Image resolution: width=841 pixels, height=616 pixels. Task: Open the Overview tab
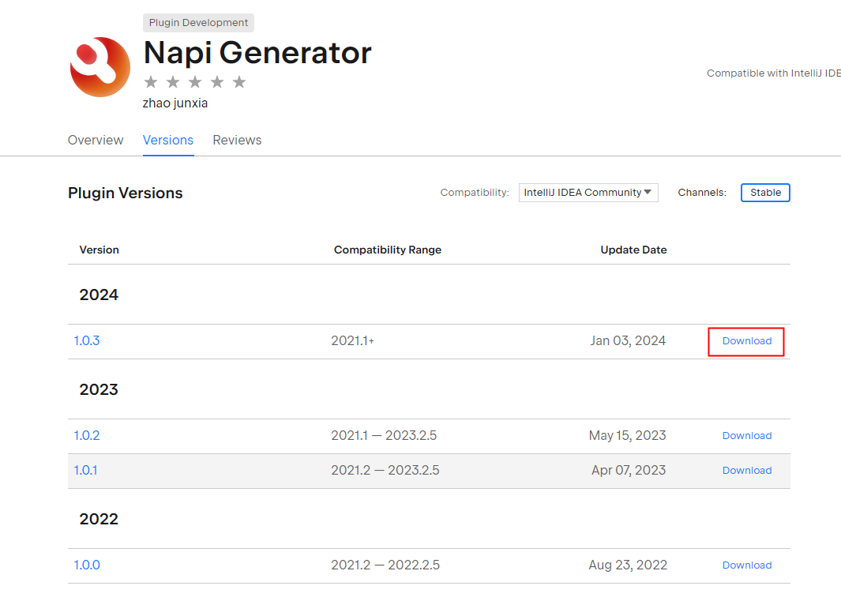(x=96, y=140)
